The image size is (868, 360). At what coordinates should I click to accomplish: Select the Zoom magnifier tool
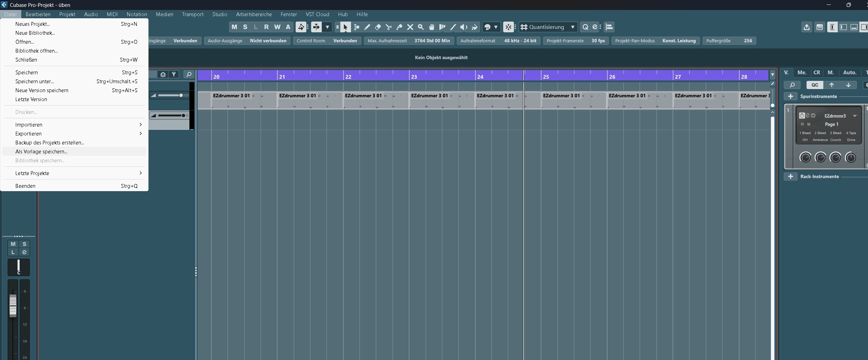pyautogui.click(x=421, y=27)
